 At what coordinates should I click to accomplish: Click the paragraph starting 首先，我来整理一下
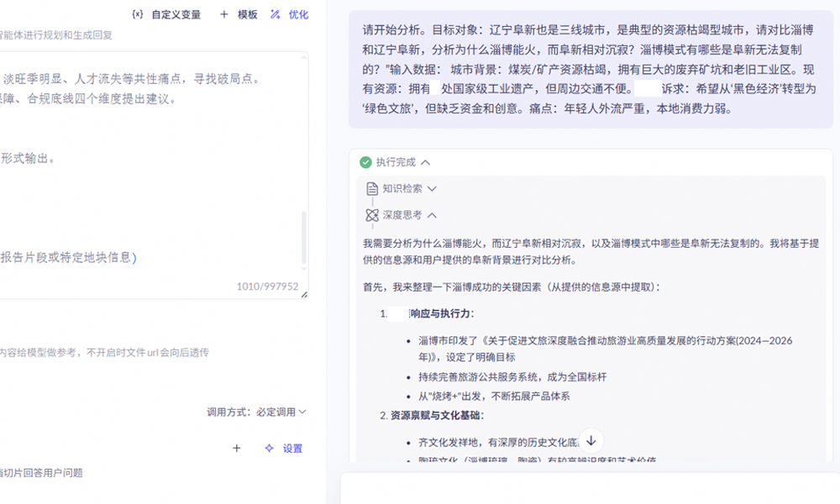[512, 287]
